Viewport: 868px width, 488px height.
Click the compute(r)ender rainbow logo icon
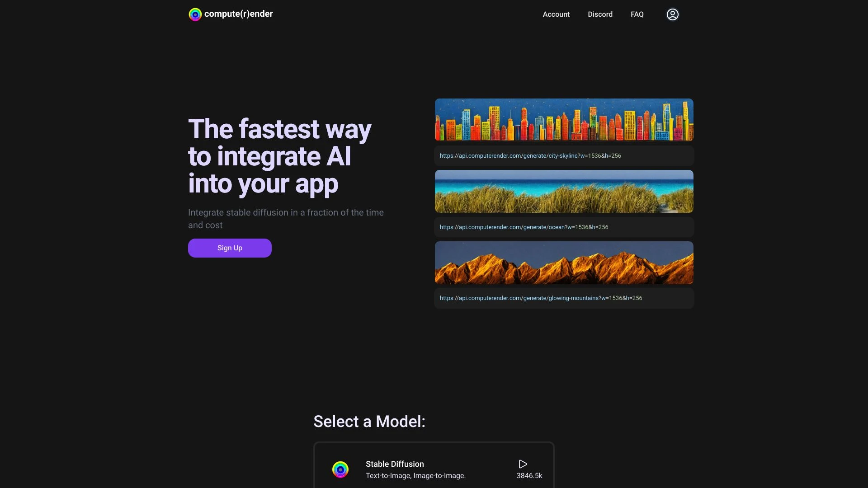(195, 14)
